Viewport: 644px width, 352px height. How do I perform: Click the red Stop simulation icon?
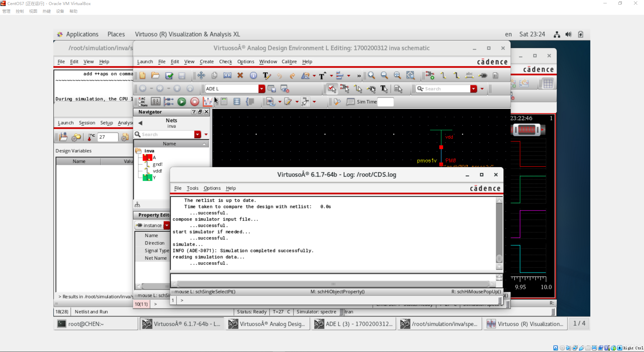(x=194, y=102)
